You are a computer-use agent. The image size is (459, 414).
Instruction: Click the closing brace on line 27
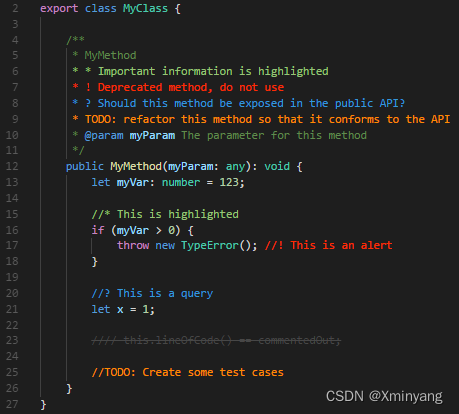click(43, 405)
